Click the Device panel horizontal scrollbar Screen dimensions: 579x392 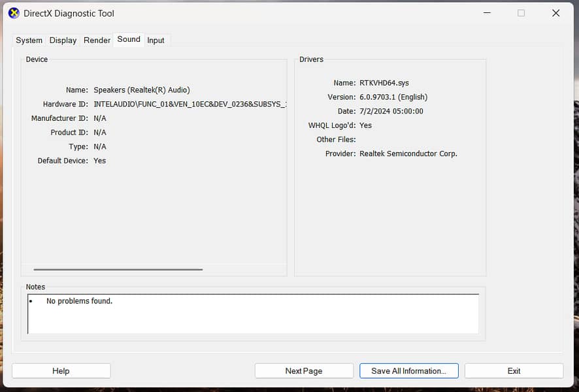click(x=118, y=269)
